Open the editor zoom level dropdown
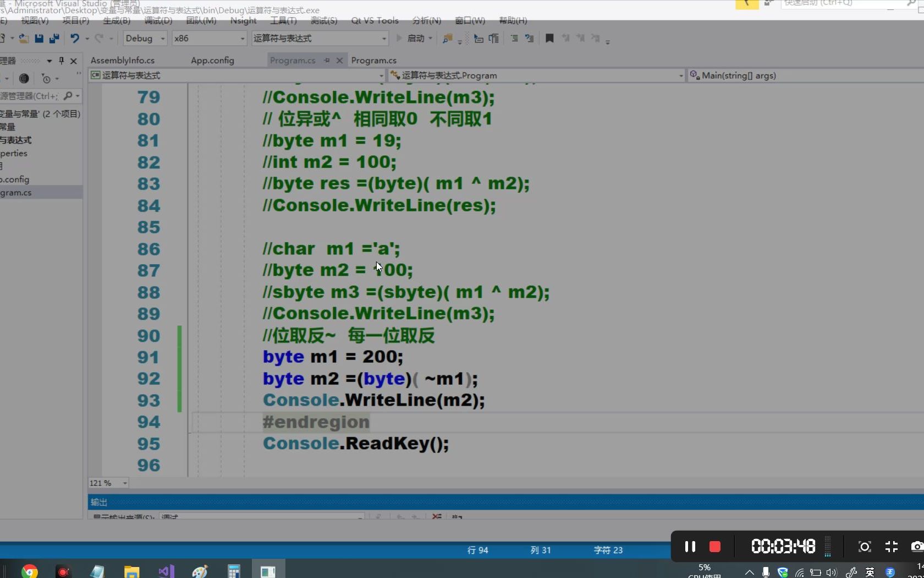This screenshot has height=578, width=924. point(108,483)
